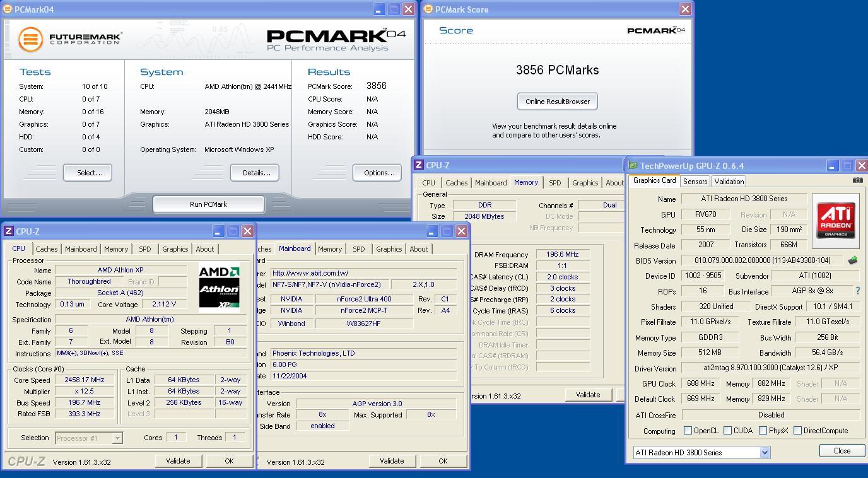This screenshot has width=868, height=478.
Task: Click the Core Speed 2458.17 MHz field
Action: (84, 380)
